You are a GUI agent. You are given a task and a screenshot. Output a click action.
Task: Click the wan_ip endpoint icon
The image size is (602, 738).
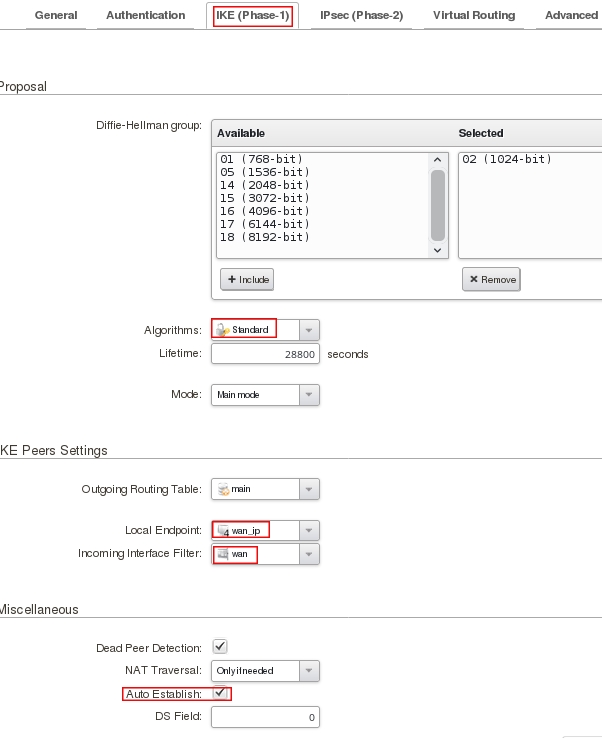point(223,530)
